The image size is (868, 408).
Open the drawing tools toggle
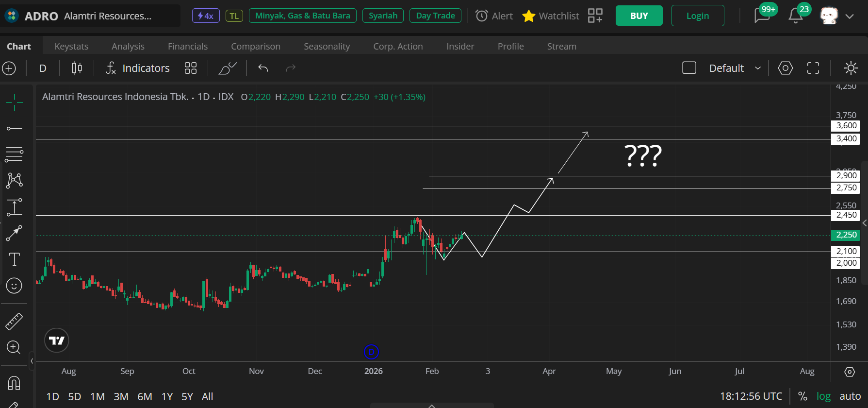(x=228, y=68)
